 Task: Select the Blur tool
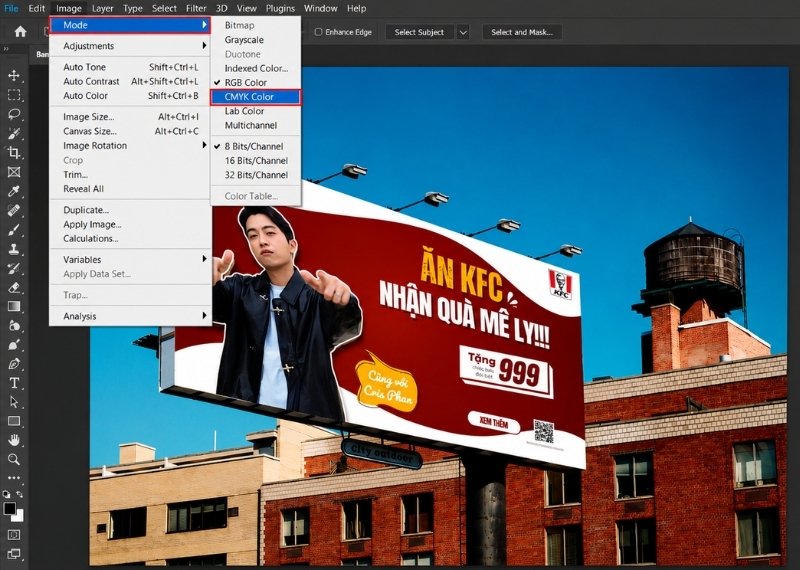click(x=14, y=326)
